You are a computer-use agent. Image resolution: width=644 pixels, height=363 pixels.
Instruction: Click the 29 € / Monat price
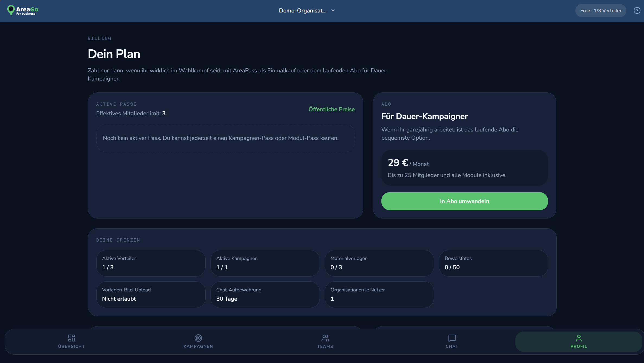pos(408,163)
